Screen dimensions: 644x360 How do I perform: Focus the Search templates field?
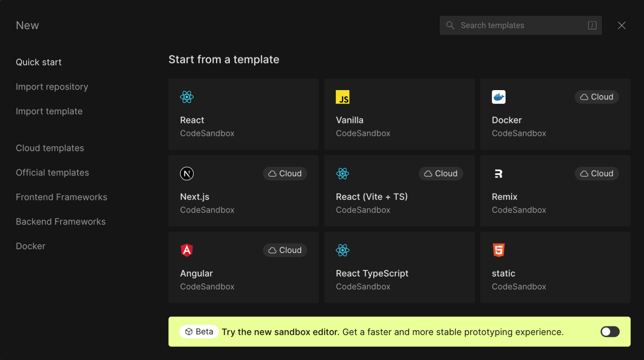521,26
